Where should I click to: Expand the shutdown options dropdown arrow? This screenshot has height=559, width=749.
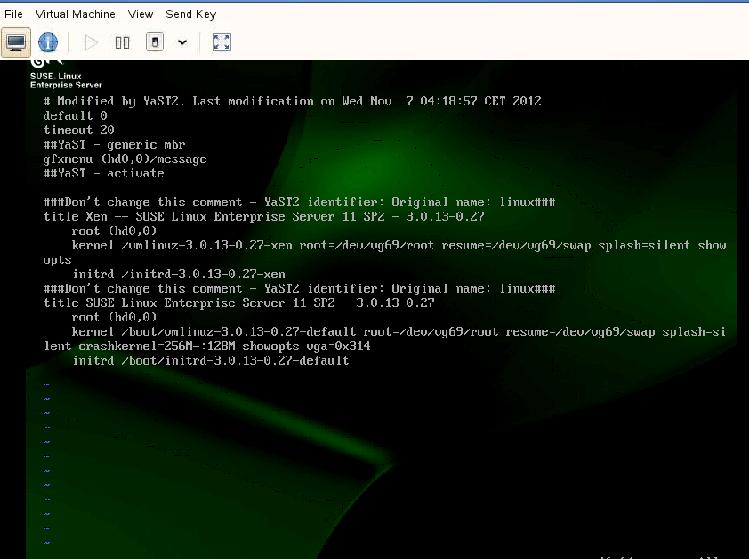[182, 42]
